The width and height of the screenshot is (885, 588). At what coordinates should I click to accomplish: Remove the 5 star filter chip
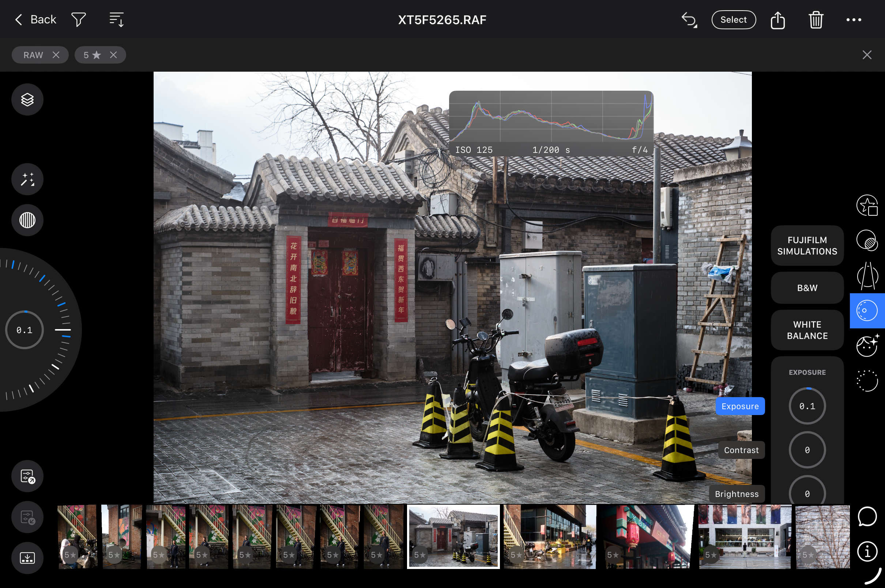click(113, 55)
